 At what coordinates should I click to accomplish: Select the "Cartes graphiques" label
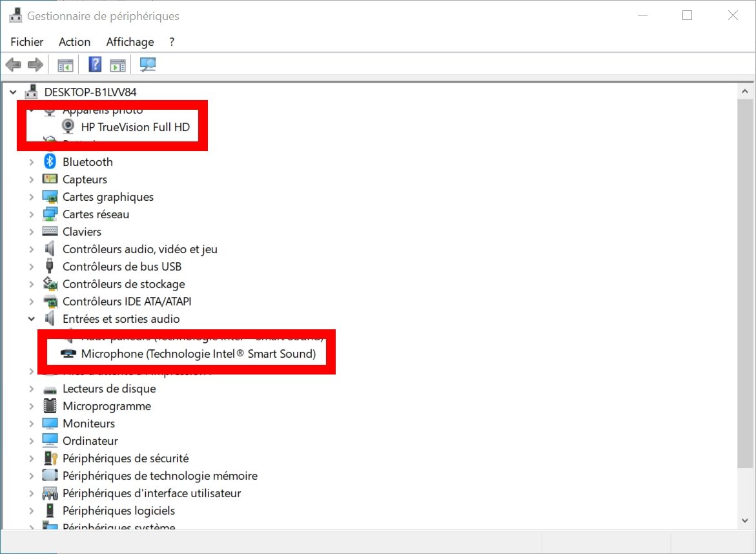(108, 197)
